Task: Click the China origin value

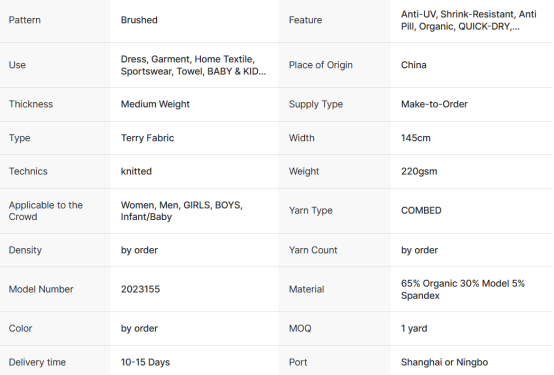Action: [x=413, y=65]
